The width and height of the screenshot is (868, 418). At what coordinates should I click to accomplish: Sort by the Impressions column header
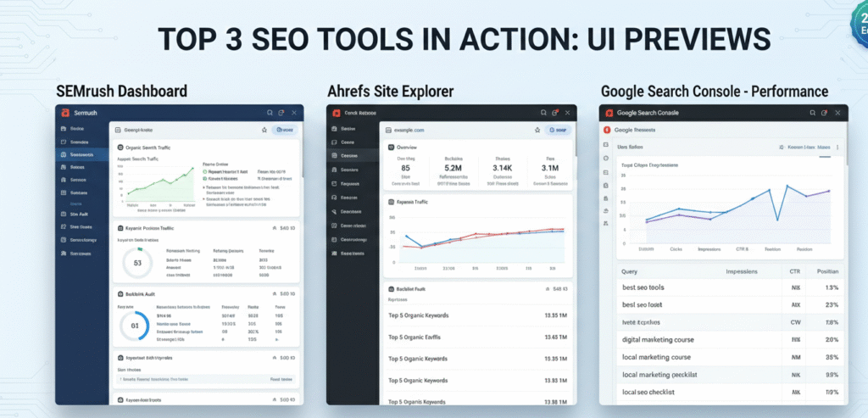(741, 272)
